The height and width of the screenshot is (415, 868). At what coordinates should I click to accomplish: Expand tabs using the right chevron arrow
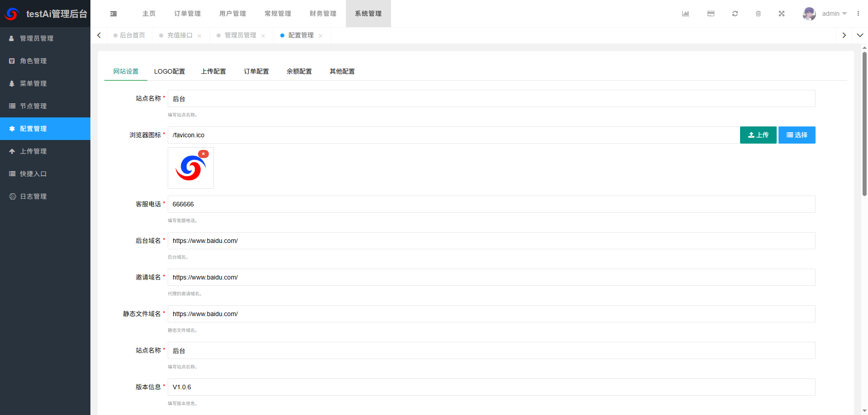[844, 35]
